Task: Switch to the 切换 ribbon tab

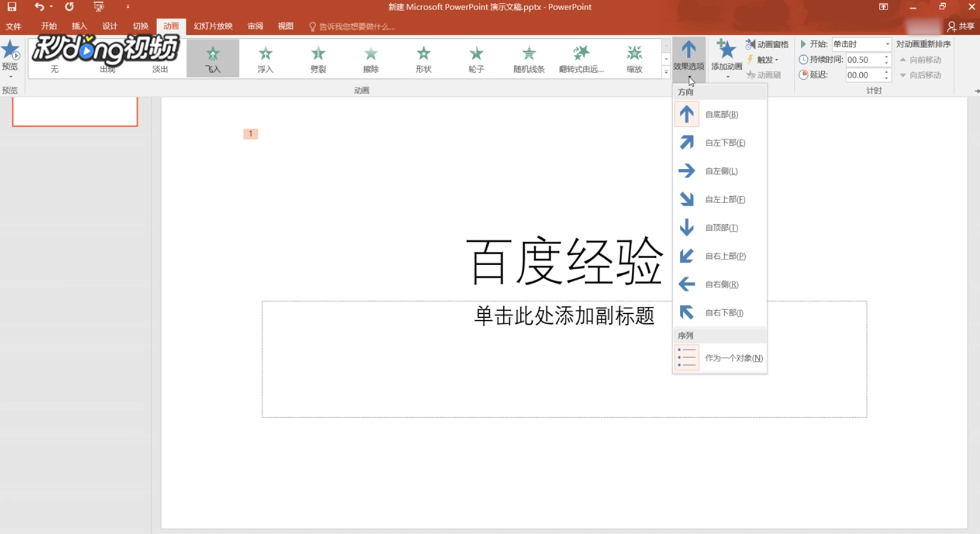Action: pyautogui.click(x=141, y=27)
